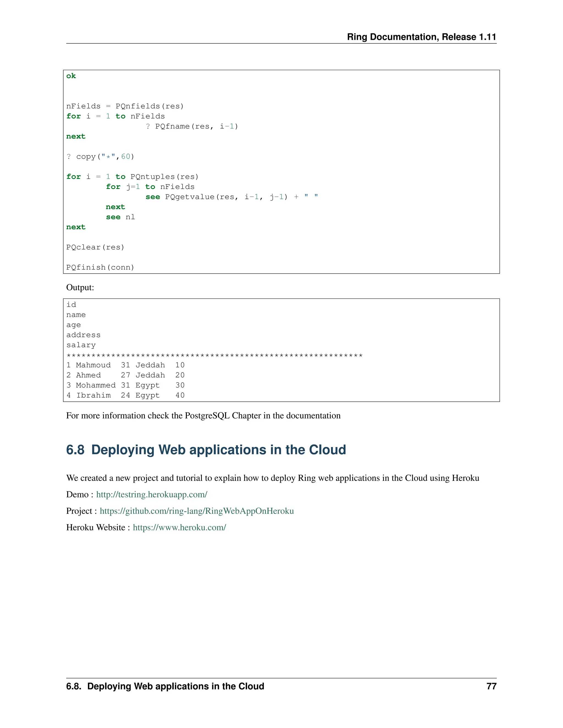Click the 'Ring Documentation, Release 1.11' header
This screenshot has height=728, width=563.
(421, 37)
